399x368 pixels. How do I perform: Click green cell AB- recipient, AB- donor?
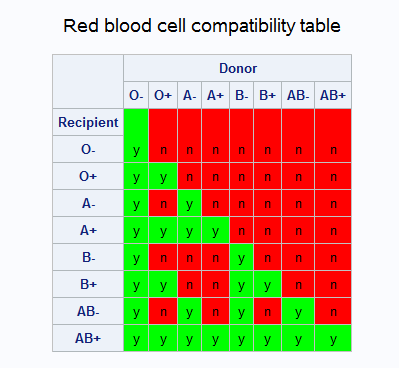(298, 311)
